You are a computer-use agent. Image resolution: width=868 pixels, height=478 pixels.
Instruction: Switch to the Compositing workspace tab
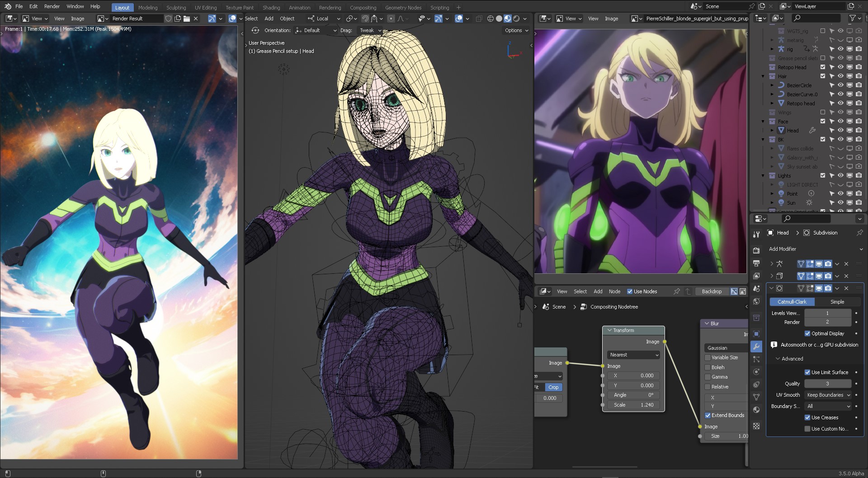(363, 7)
